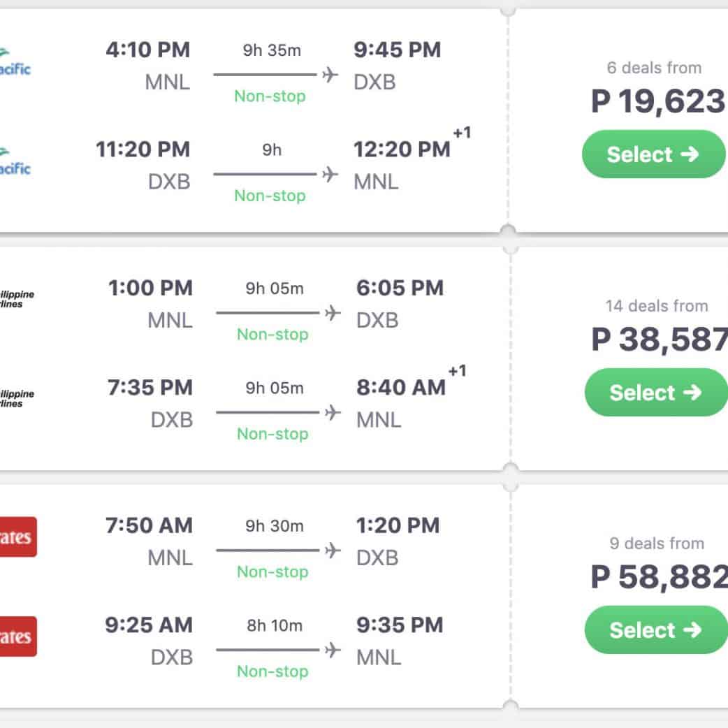Screen dimensions: 728x728
Task: Select the P 58,882 Emirates deal
Action: (655, 630)
